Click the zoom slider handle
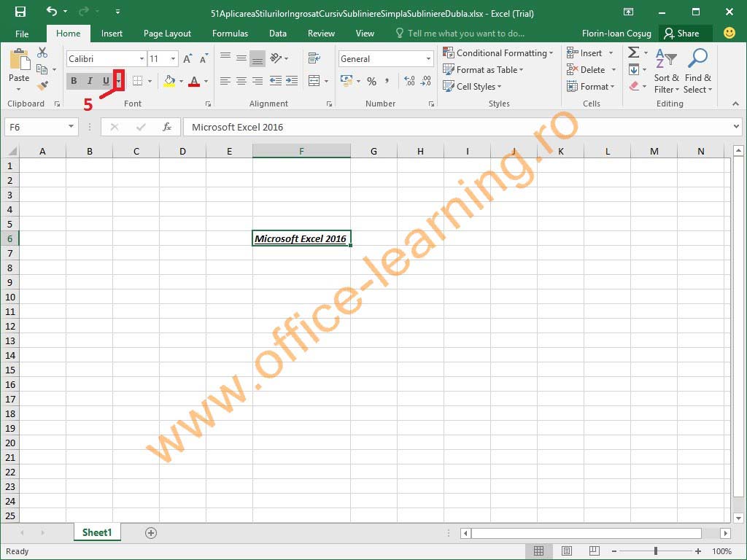The image size is (747, 560). pyautogui.click(x=656, y=551)
